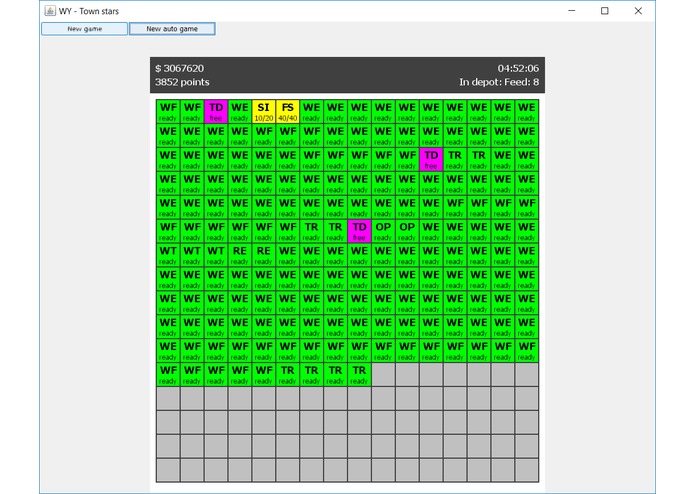Click the WT tile next to RE
This screenshot has width=695, height=494.
click(216, 255)
